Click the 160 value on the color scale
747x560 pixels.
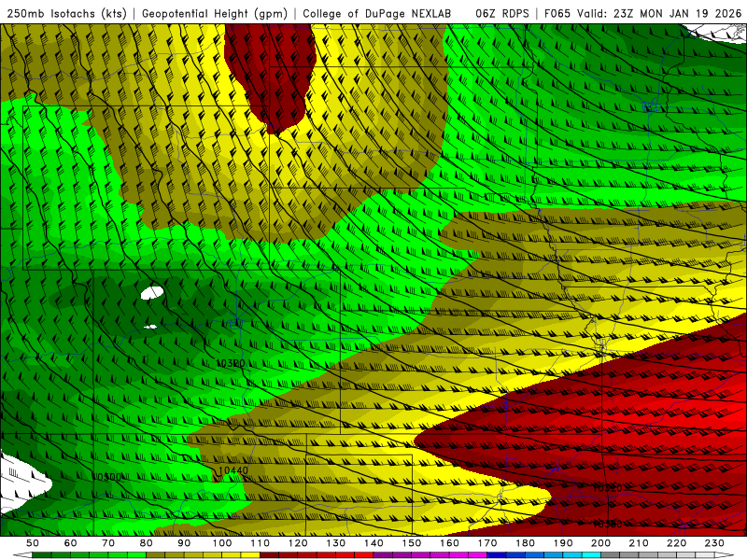coord(449,543)
